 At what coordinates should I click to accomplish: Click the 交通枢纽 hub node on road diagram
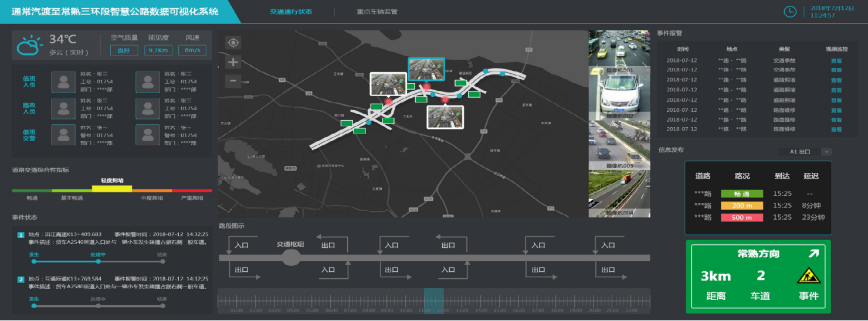[291, 257]
